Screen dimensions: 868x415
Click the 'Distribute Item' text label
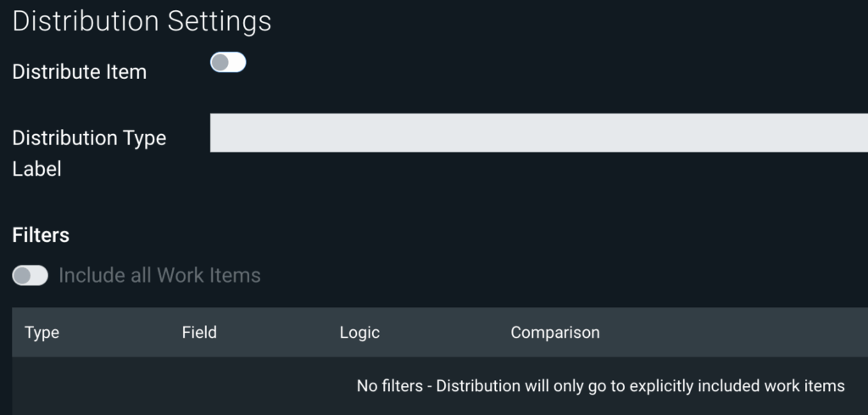pyautogui.click(x=80, y=72)
